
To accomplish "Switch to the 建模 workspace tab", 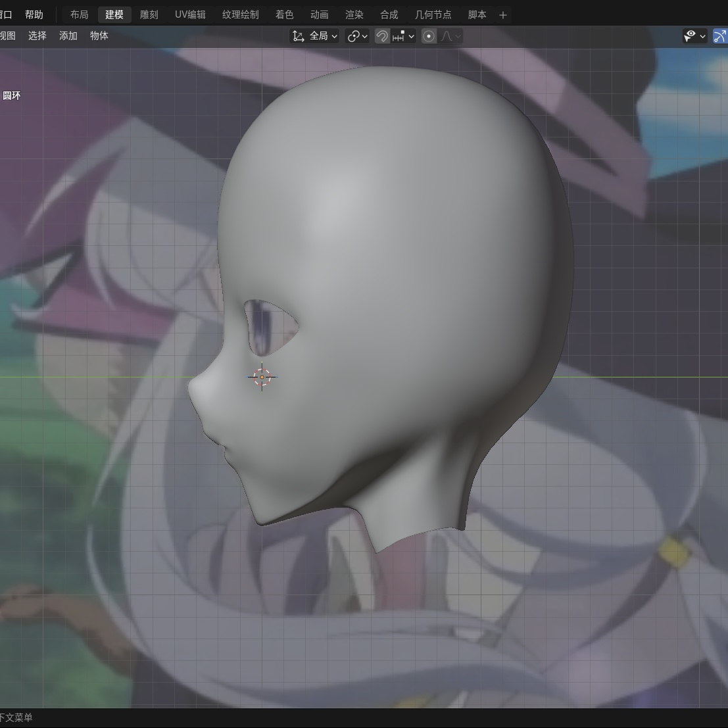I will (114, 15).
